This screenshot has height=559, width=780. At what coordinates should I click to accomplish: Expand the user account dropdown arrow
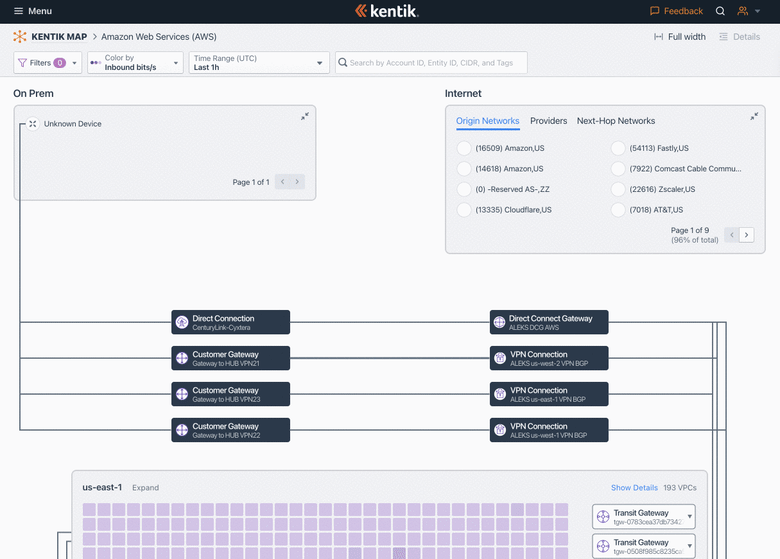click(x=758, y=11)
